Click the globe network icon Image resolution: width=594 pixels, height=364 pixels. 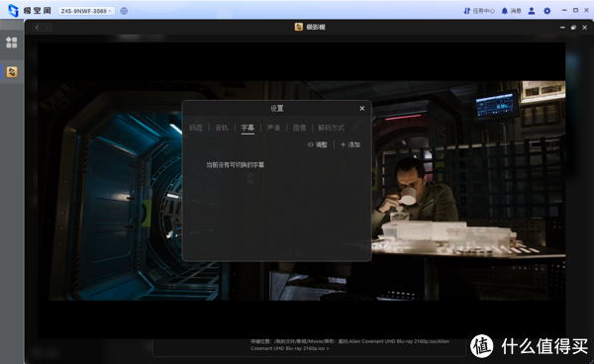pos(124,11)
